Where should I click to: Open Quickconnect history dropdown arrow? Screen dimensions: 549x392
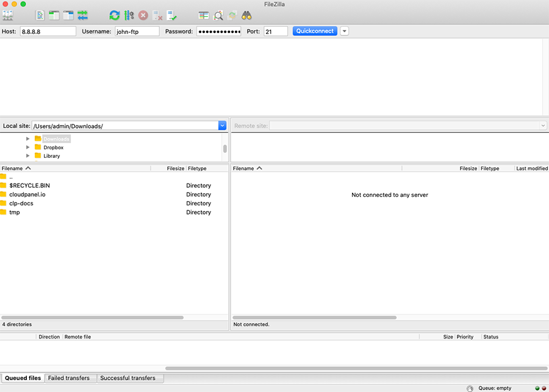click(x=345, y=31)
